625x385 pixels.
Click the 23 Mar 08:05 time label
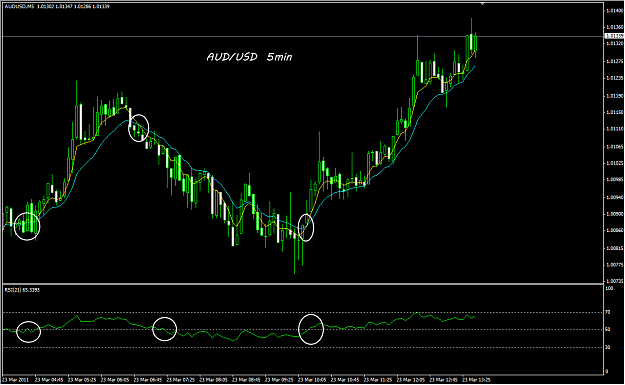coord(213,380)
